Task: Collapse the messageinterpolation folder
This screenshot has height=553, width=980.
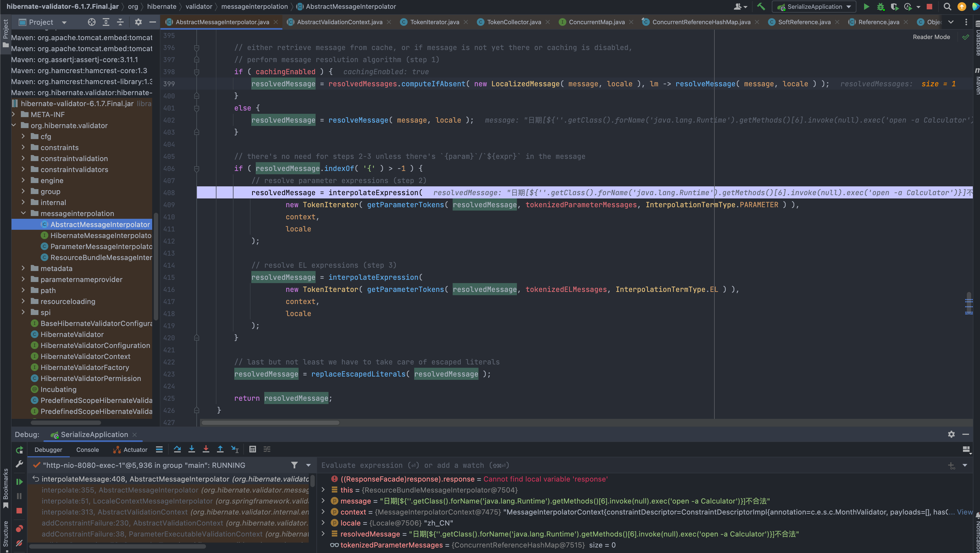Action: [23, 213]
